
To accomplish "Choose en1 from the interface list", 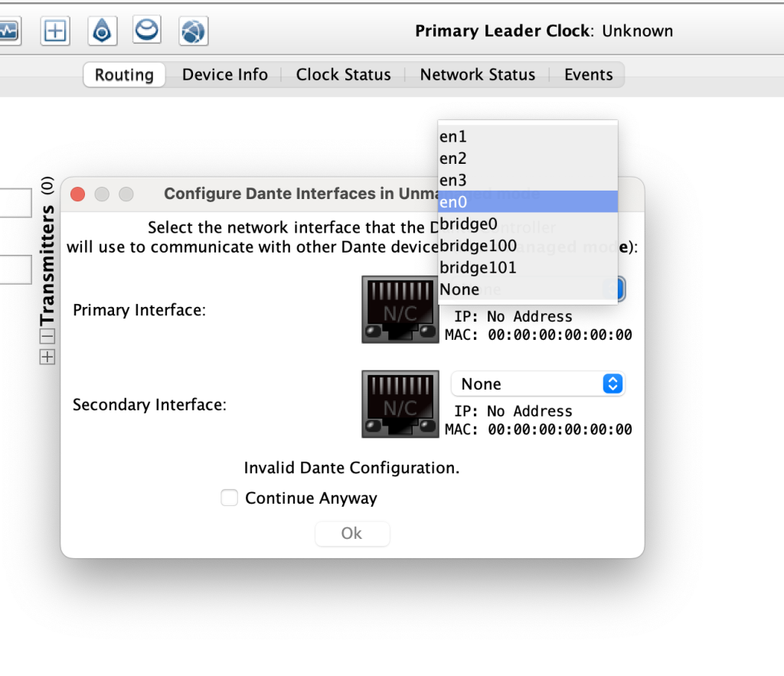I will (528, 136).
